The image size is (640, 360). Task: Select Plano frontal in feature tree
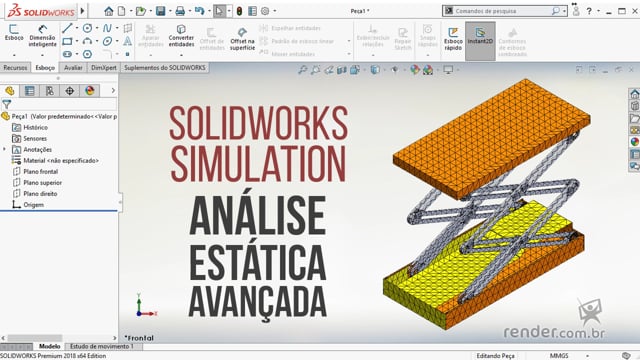coord(41,171)
